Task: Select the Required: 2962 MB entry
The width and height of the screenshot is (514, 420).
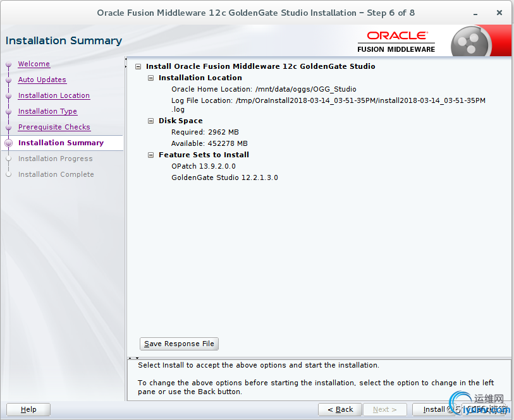Action: 205,132
